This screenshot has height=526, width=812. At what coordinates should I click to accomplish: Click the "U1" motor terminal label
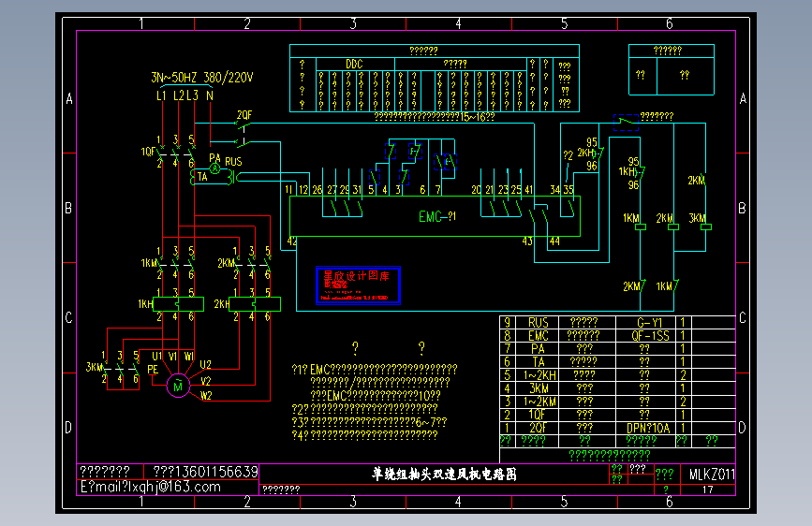click(157, 357)
